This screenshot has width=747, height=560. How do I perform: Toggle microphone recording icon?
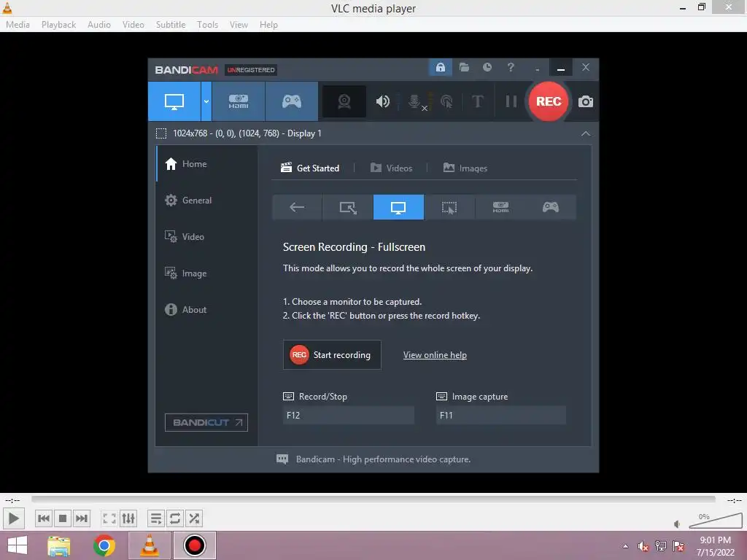tap(415, 101)
